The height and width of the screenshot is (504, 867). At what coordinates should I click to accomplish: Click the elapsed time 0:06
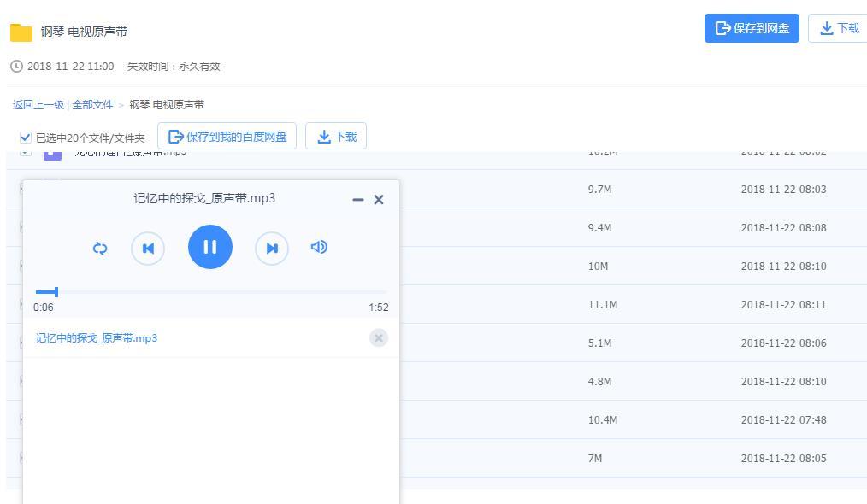43,308
